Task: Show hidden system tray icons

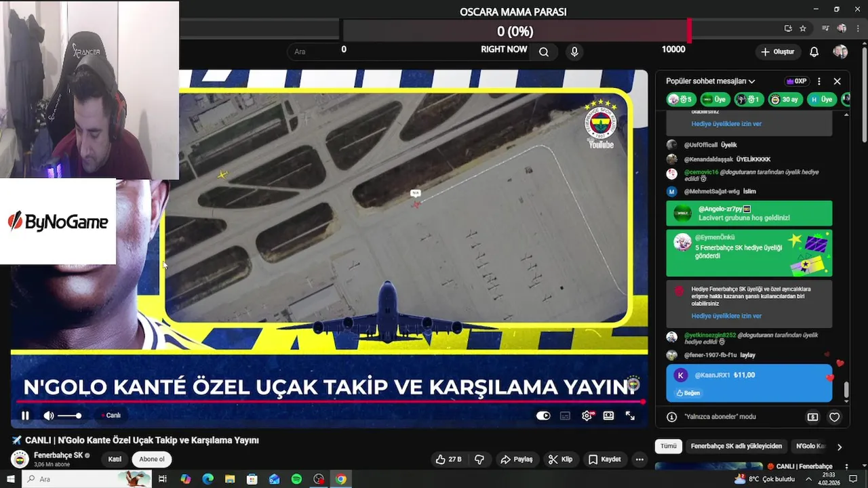Action: click(808, 479)
